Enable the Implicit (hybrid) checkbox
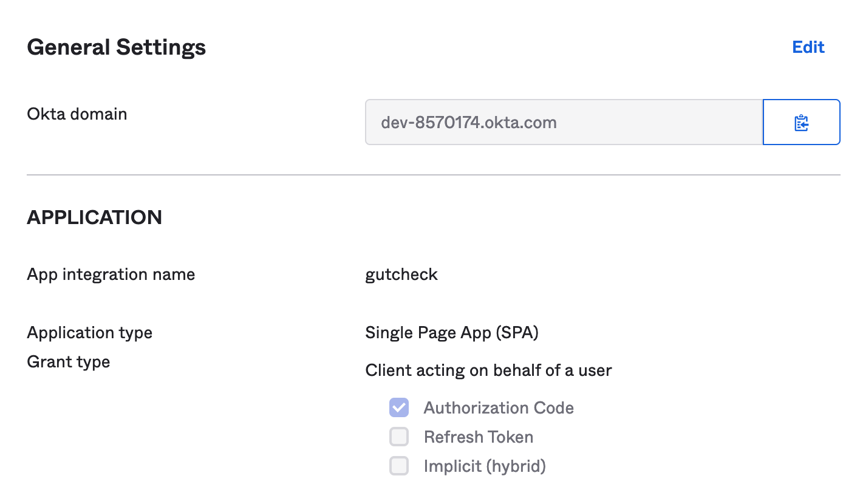The height and width of the screenshot is (504, 860). tap(399, 466)
